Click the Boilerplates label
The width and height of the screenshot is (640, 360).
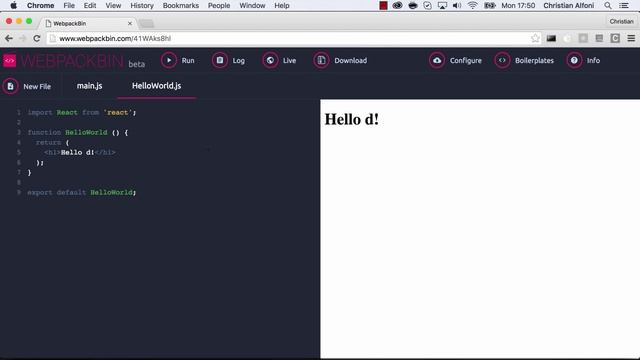tap(534, 60)
